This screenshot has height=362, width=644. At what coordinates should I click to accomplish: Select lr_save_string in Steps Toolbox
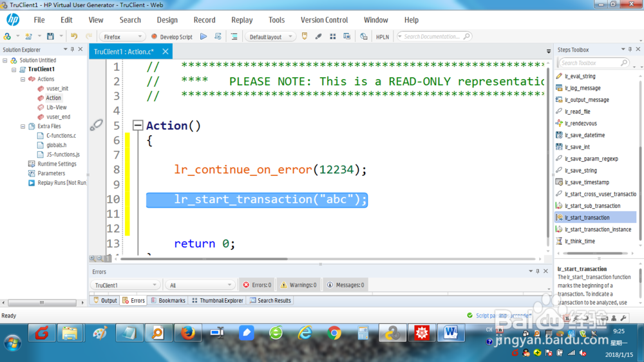[581, 171]
